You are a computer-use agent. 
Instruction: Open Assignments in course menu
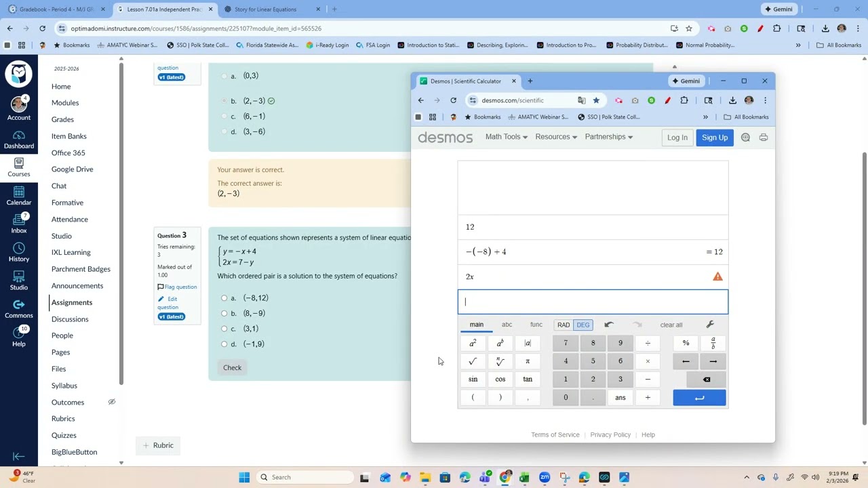pos(72,302)
